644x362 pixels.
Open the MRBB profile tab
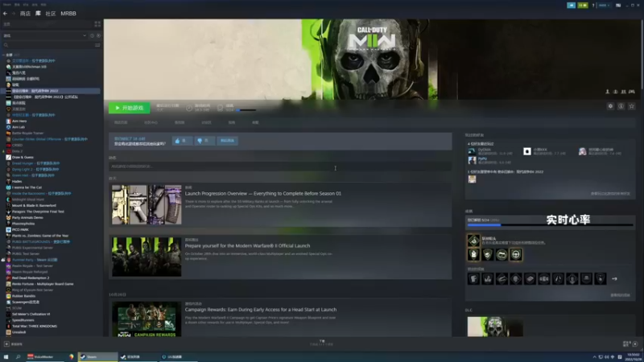click(x=68, y=14)
